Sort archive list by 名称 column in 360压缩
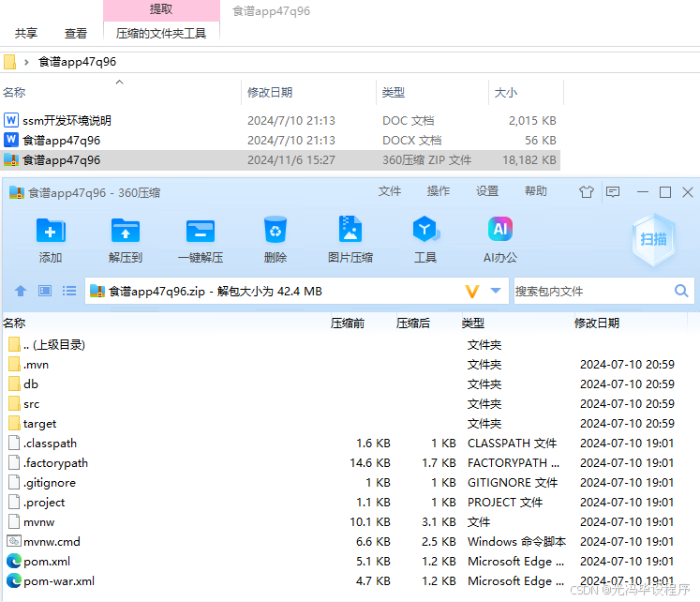Viewport: 700px width, 602px height. [14, 323]
